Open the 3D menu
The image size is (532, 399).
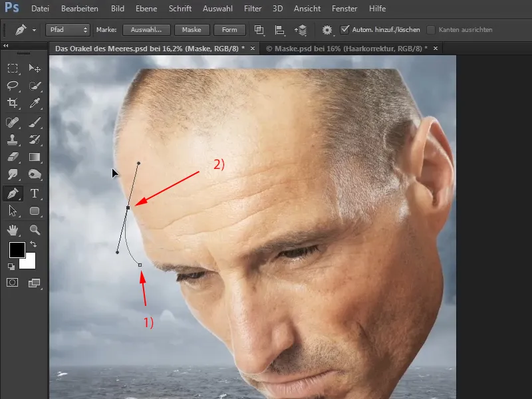277,9
